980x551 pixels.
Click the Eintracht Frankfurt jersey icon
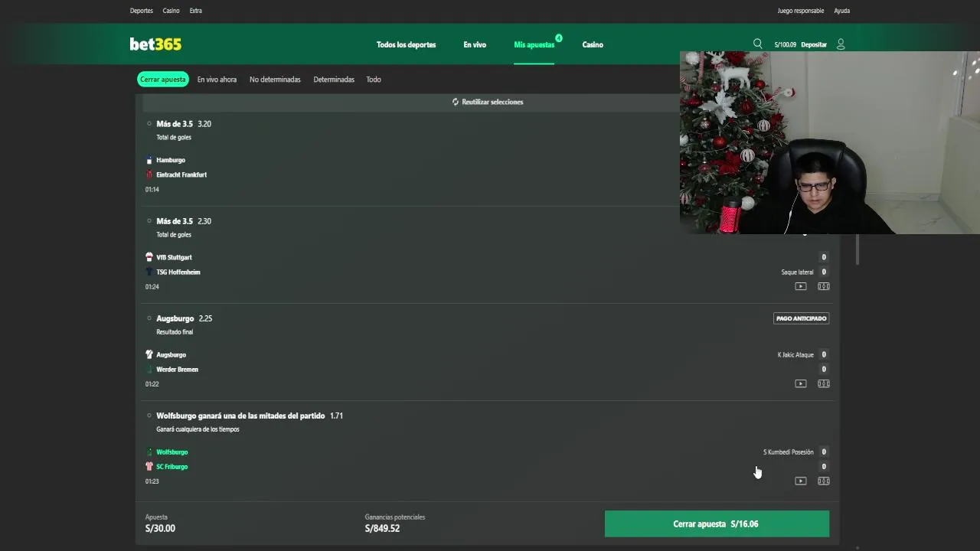point(149,174)
